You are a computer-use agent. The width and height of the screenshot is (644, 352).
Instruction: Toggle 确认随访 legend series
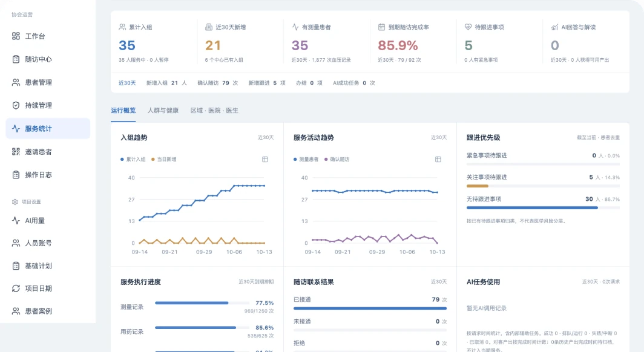click(x=337, y=159)
